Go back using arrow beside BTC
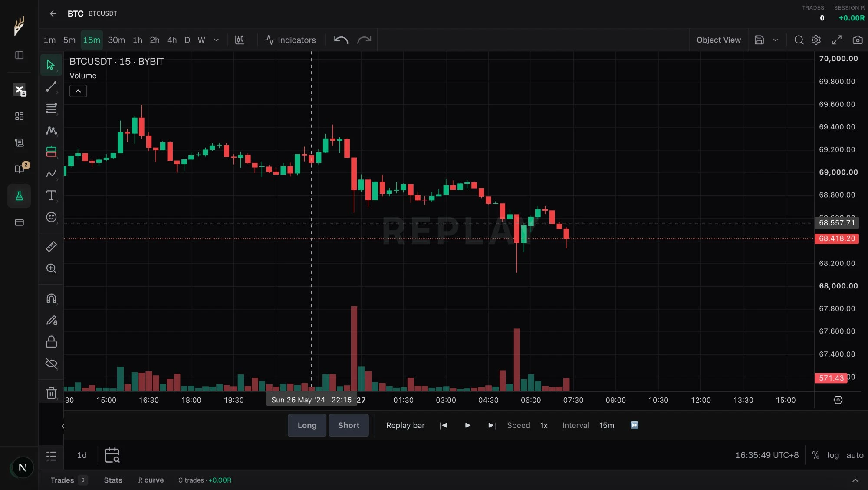Viewport: 868px width, 490px height. tap(53, 13)
